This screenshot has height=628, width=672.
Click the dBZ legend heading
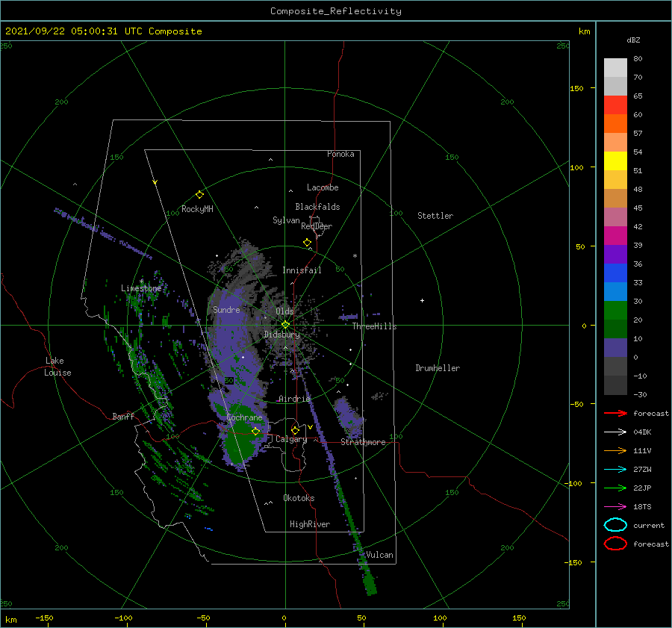click(x=633, y=40)
